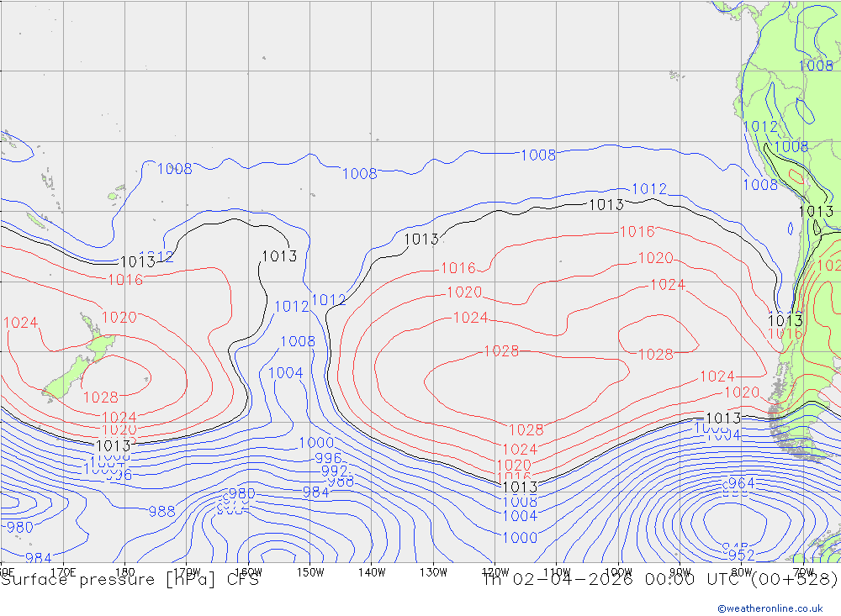Viewport: 841px width, 616px height.
Task: Click the 964 isobar label
Action: point(742,483)
